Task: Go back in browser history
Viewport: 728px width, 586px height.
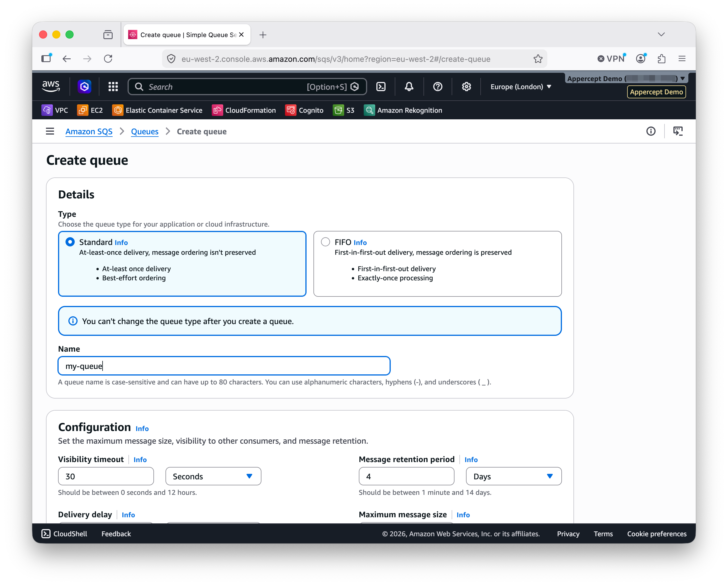Action: [x=67, y=59]
